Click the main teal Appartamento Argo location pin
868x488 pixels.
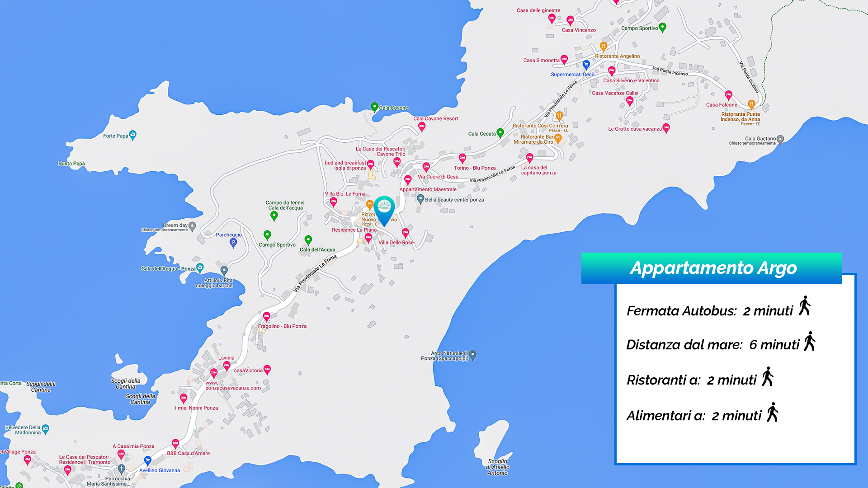point(384,211)
